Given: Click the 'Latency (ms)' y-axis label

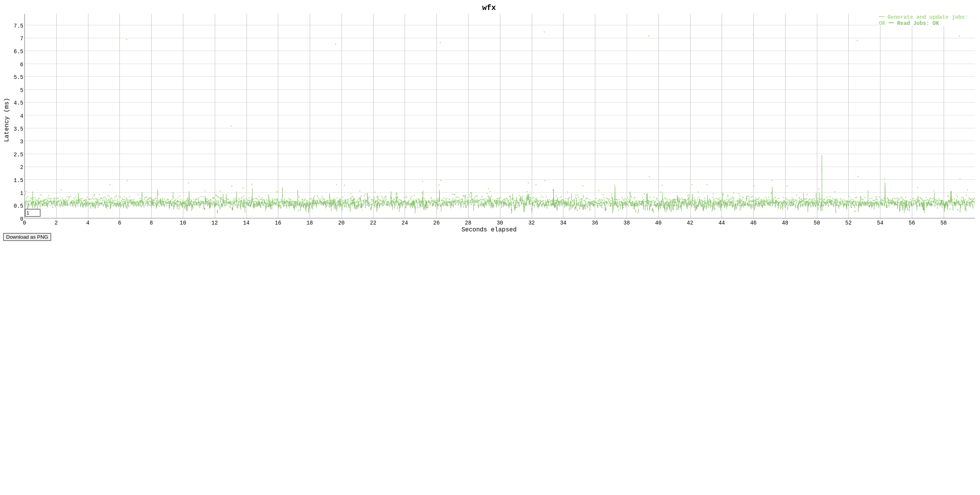Looking at the screenshot, I should coord(7,120).
